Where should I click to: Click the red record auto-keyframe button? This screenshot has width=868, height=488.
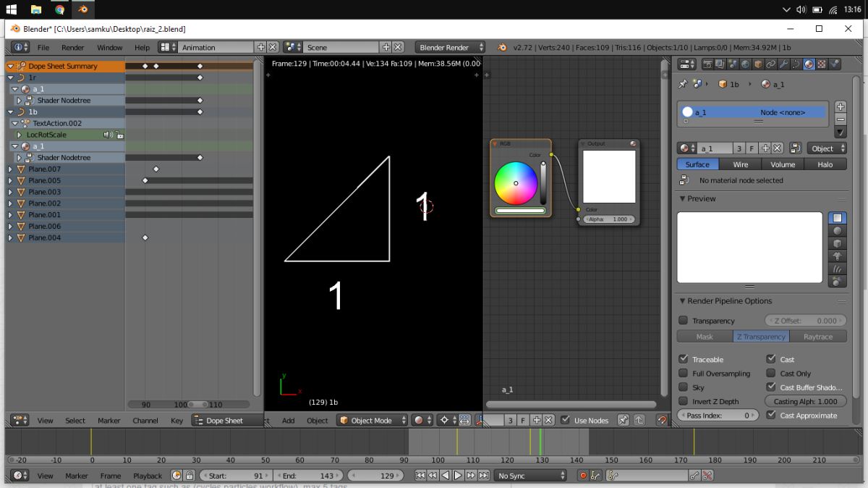[583, 476]
